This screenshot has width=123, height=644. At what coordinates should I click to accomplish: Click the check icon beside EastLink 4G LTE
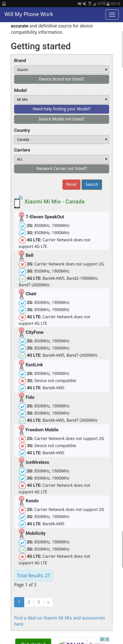(22, 388)
